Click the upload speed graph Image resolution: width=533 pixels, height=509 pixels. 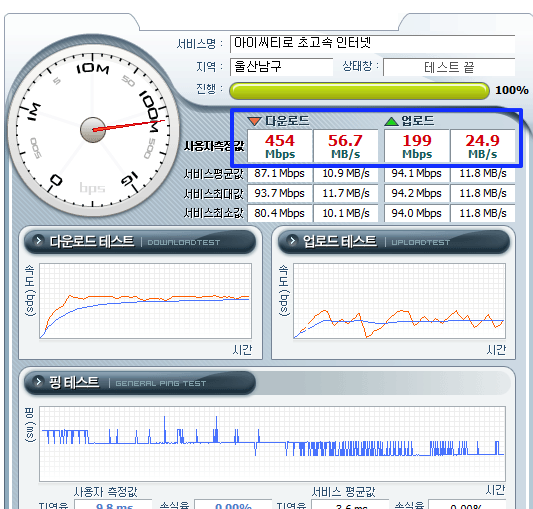(399, 301)
